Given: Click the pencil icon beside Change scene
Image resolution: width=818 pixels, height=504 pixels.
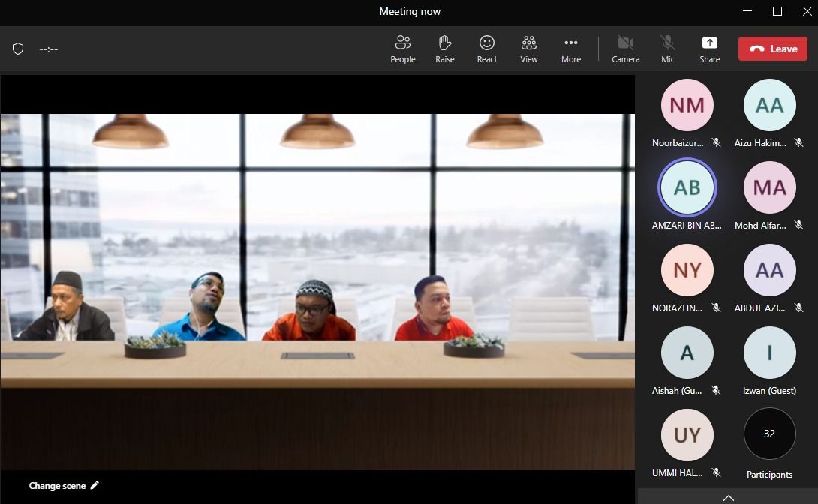Looking at the screenshot, I should [95, 485].
